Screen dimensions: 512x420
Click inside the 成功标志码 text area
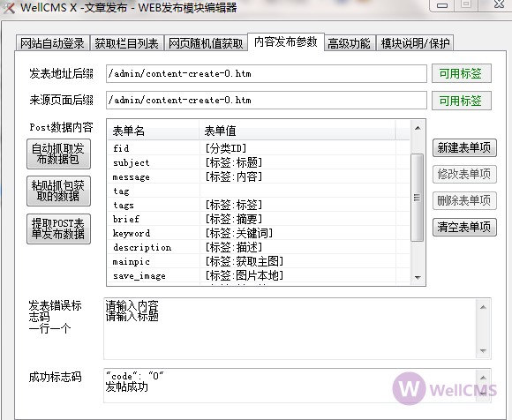(x=290, y=386)
